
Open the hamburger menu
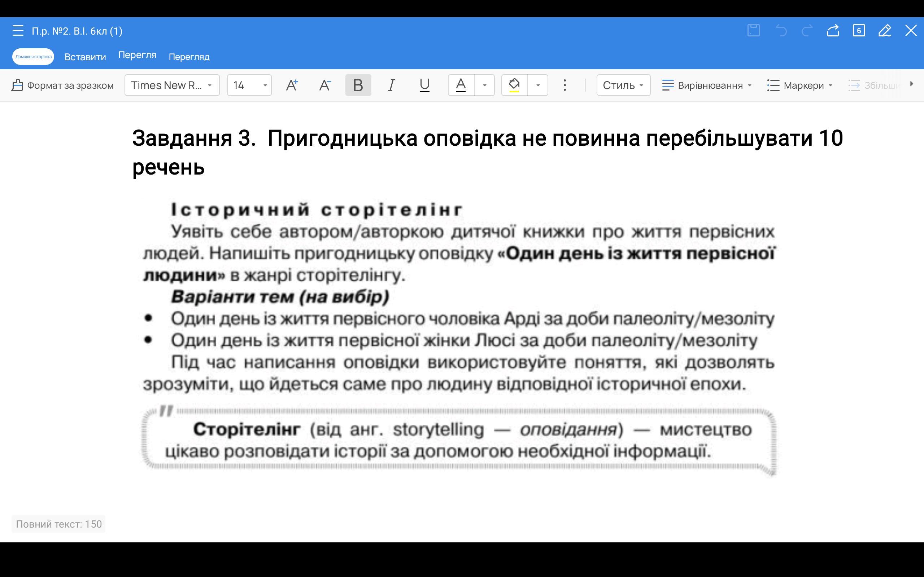click(18, 31)
